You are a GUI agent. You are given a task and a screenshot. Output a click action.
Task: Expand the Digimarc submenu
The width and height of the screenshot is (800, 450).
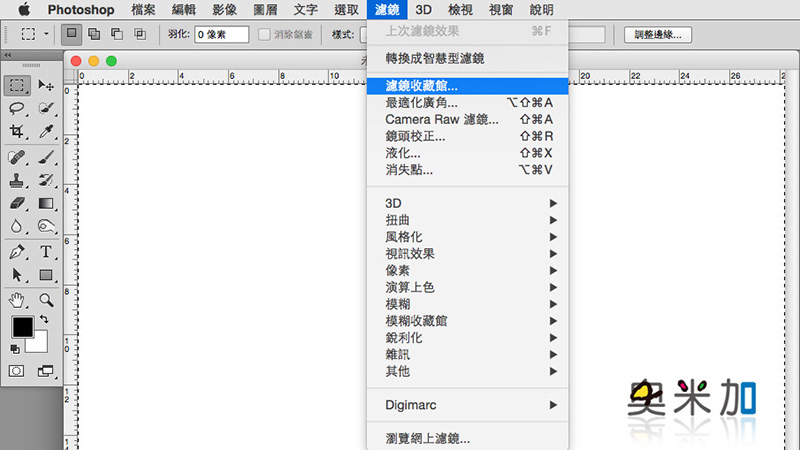pyautogui.click(x=467, y=405)
